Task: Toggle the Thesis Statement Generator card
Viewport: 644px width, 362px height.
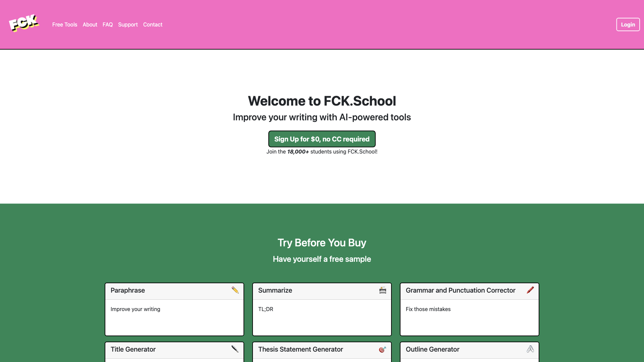Action: [x=322, y=350]
